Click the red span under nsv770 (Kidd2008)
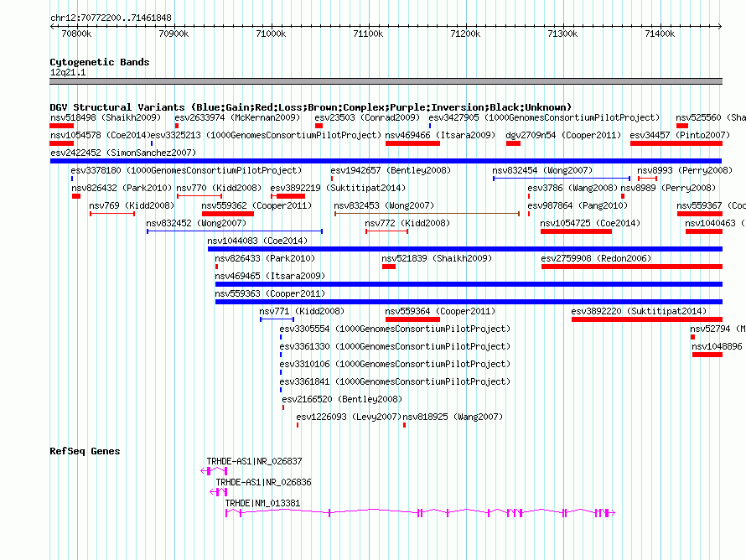The height and width of the screenshot is (560, 746). [199, 196]
